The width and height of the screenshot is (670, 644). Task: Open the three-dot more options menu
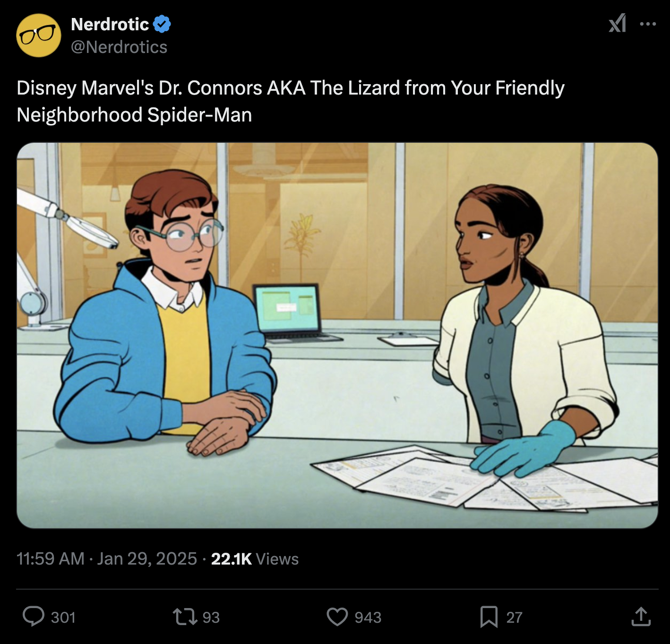648,24
